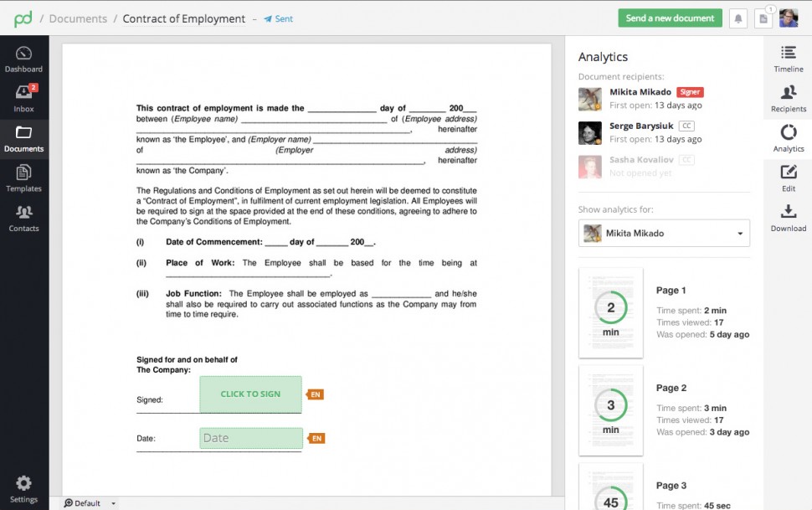Screen dimensions: 812x510
Task: Click the Page 3 heading
Action: point(671,486)
